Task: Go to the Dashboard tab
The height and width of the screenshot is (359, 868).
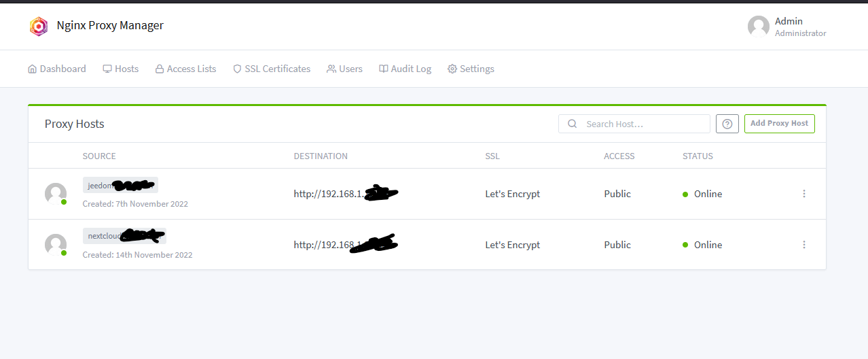Action: (57, 69)
